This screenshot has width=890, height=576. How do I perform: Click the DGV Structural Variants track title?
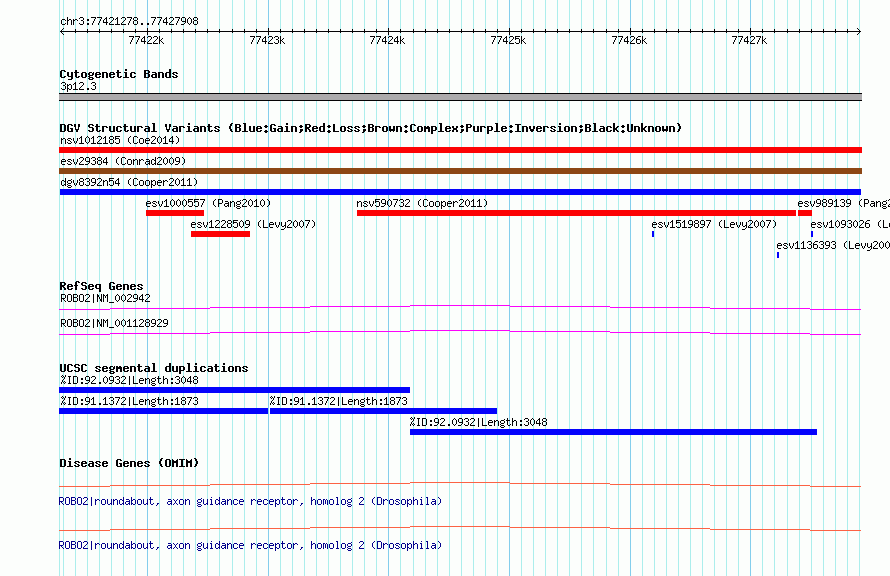370,128
